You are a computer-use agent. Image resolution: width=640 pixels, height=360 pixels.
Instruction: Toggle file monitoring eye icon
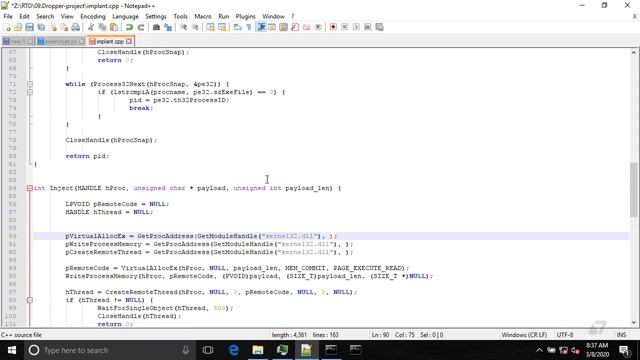tap(318, 27)
